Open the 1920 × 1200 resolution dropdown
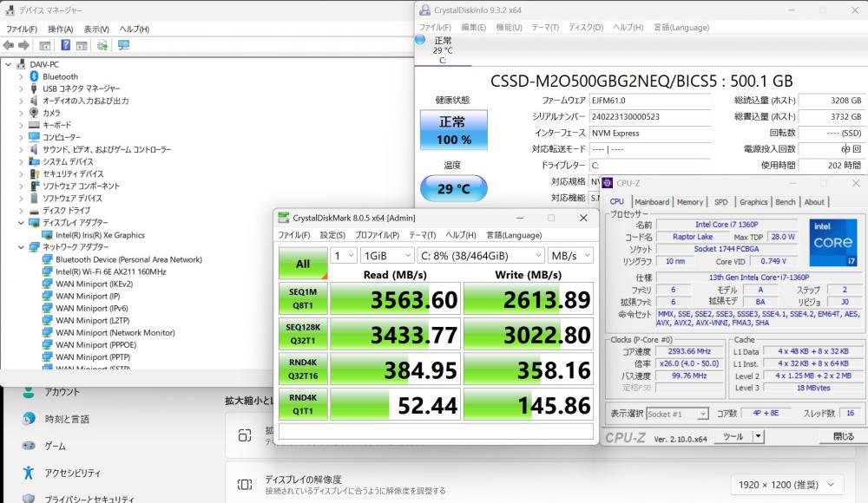 (786, 485)
